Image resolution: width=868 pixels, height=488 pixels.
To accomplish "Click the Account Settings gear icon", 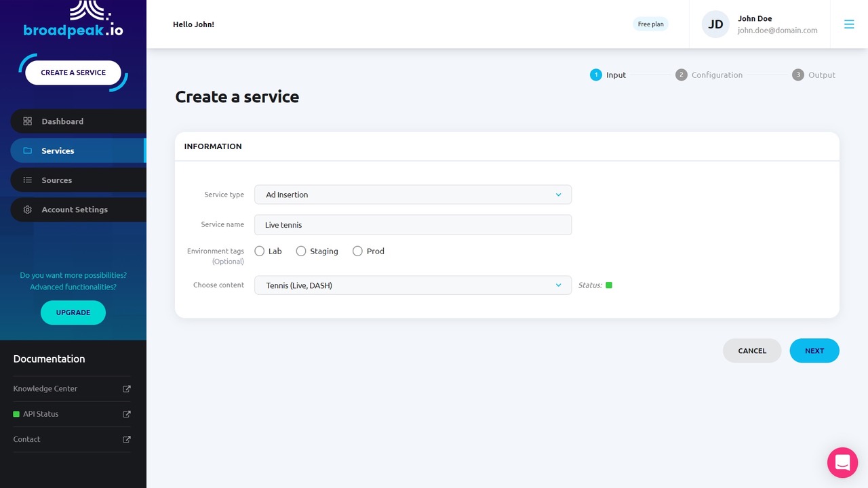I will (x=28, y=210).
